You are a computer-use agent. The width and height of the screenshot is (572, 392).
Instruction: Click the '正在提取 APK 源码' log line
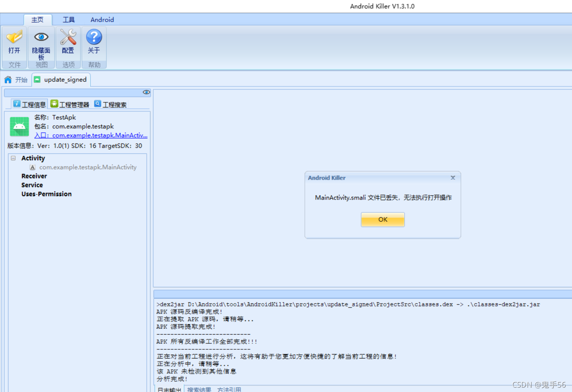coord(205,319)
